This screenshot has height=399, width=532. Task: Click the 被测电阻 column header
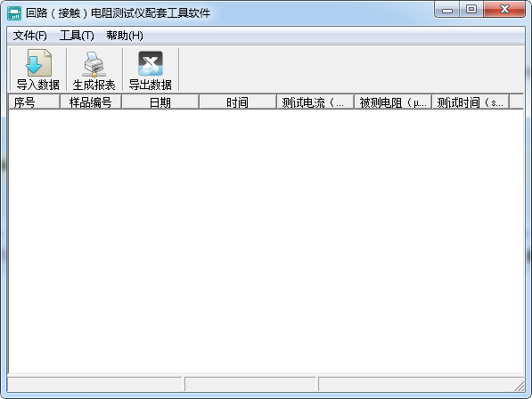393,102
